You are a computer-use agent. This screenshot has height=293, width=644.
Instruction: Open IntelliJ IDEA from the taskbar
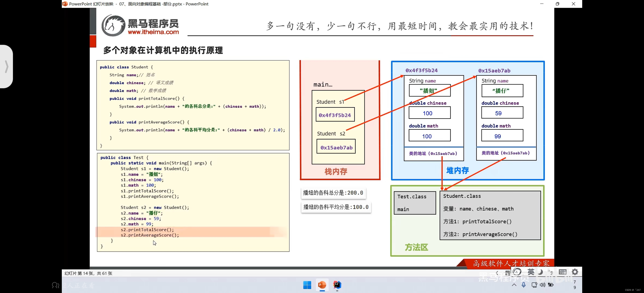[x=337, y=285]
